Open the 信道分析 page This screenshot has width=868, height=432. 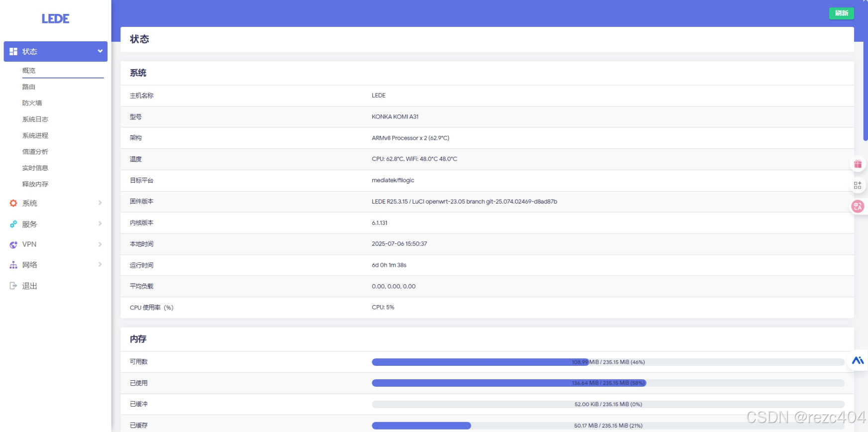pos(35,152)
